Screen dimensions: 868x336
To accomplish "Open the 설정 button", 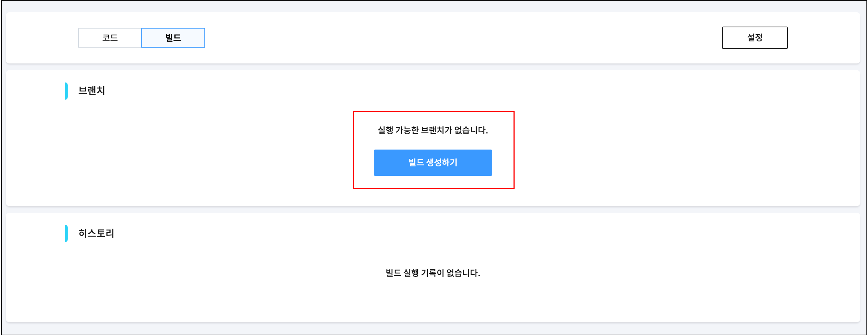I will [x=754, y=38].
